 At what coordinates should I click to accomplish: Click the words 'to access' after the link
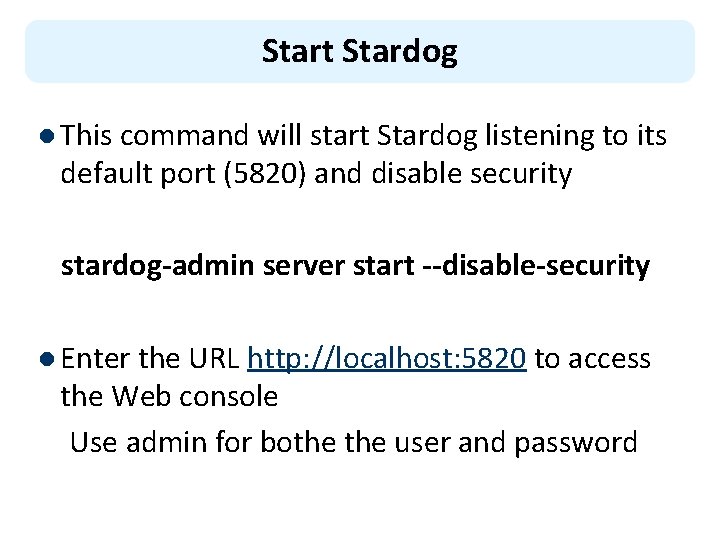point(593,359)
